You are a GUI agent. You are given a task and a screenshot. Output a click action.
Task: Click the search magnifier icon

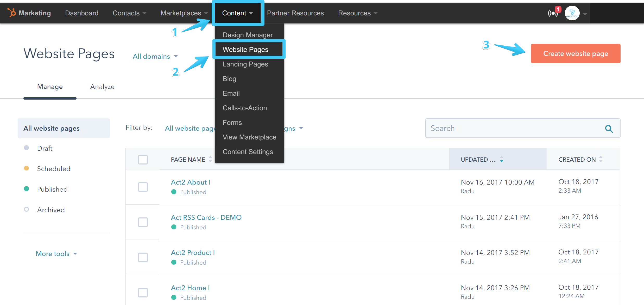(609, 129)
